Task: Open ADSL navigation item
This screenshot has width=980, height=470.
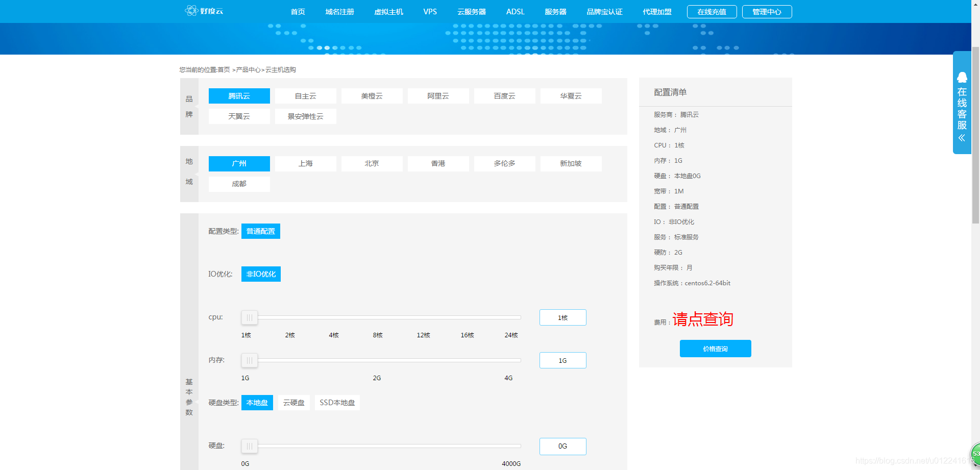Action: click(x=515, y=12)
